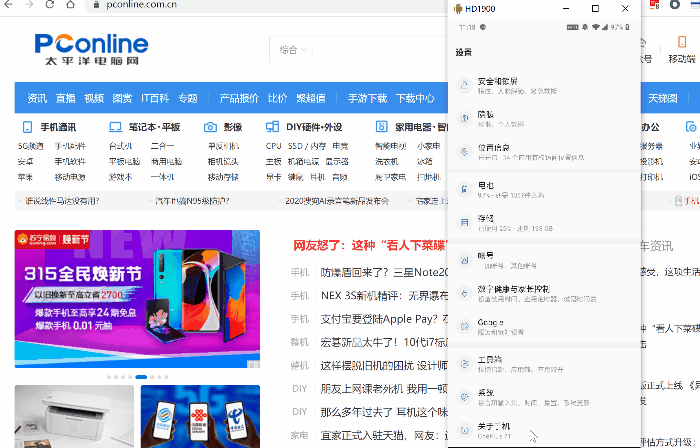Click the 影像 camera category icon

210,127
